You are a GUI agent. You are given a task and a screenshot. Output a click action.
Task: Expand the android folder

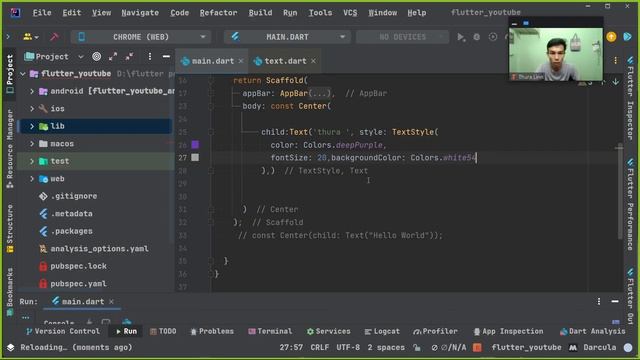point(32,91)
